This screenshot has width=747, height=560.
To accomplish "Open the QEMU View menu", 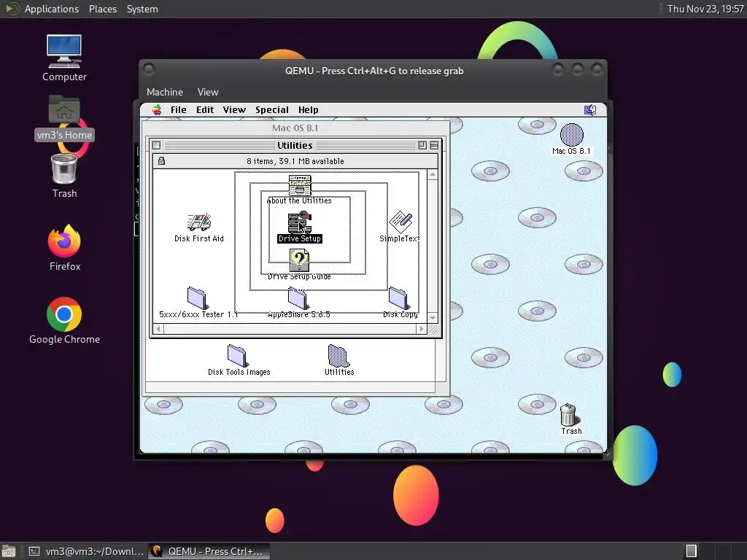I will coord(208,93).
